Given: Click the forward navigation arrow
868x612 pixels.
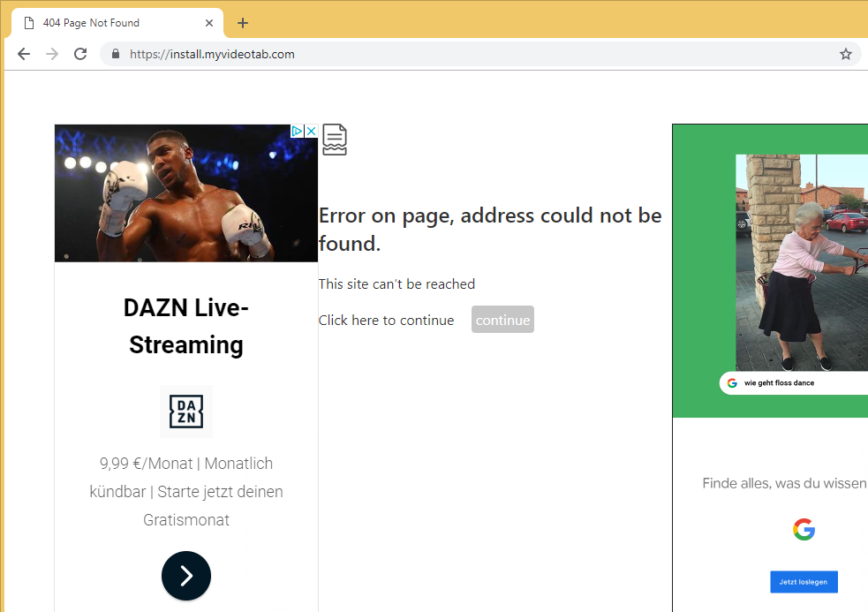Looking at the screenshot, I should tap(52, 54).
